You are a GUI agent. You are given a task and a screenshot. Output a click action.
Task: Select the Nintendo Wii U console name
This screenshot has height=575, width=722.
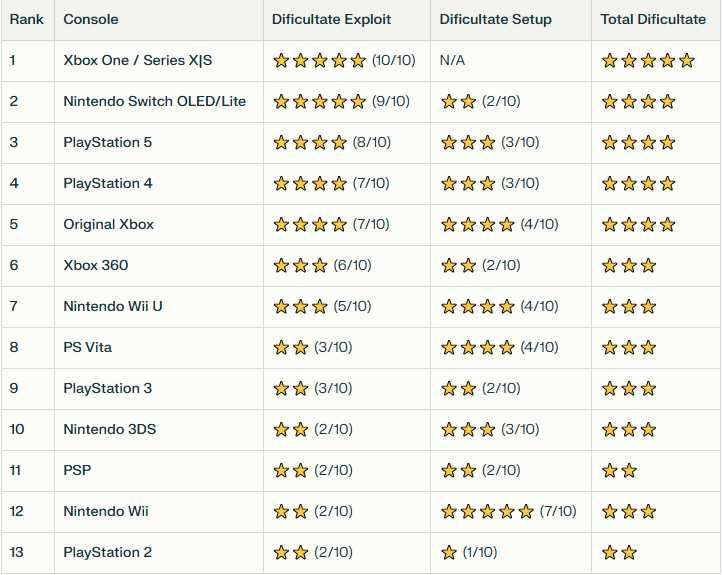112,307
